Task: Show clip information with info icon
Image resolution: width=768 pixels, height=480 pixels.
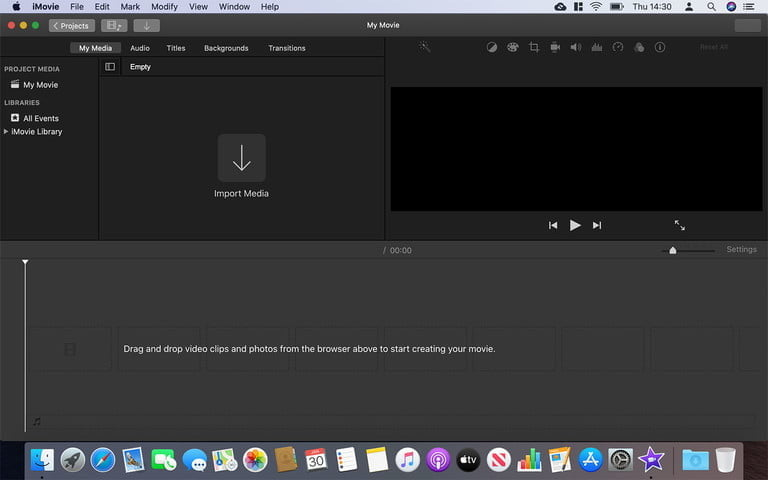Action: point(660,47)
